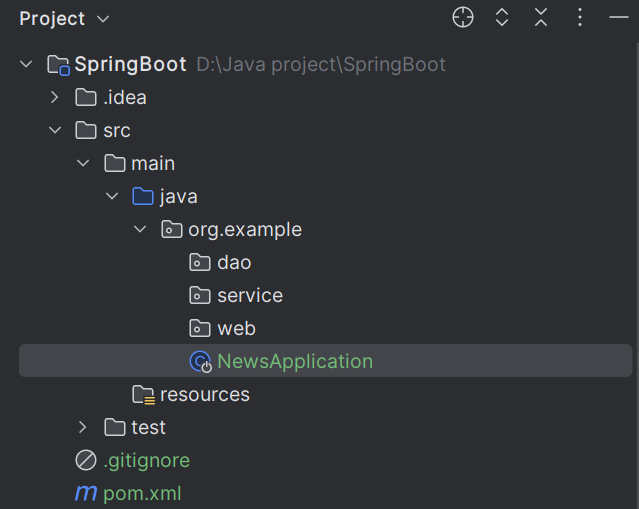Select the web package
This screenshot has width=639, height=509.
tap(236, 329)
